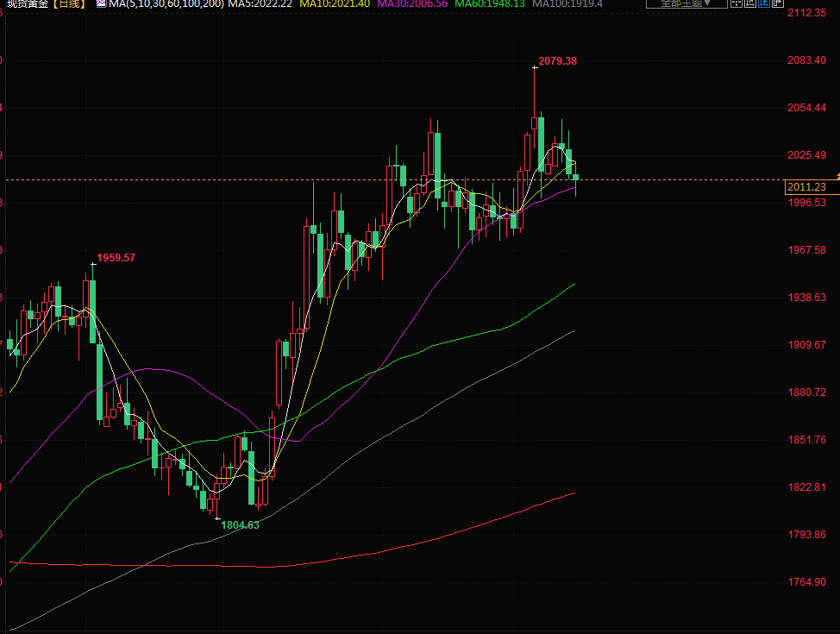840x634 pixels.
Task: Click the 1793.86 price axis label
Action: 806,534
